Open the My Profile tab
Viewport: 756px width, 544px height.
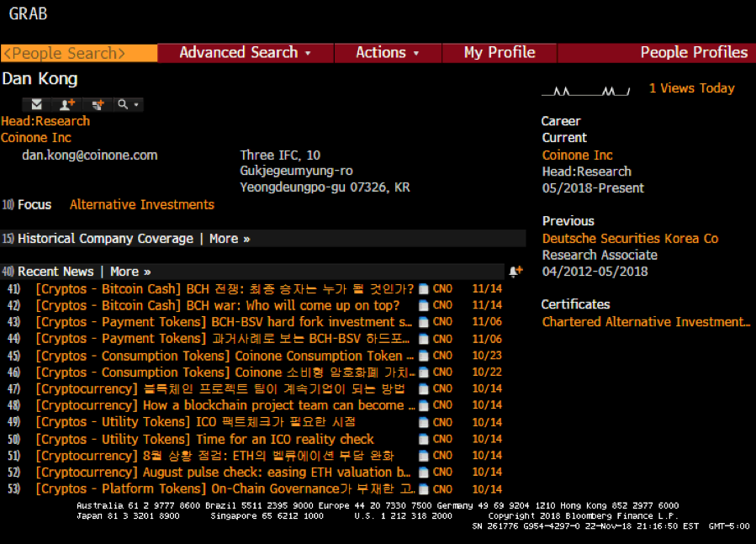[x=500, y=53]
